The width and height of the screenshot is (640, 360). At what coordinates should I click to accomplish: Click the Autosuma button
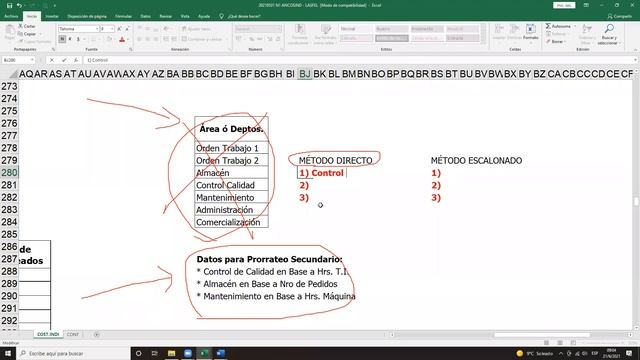[558, 26]
